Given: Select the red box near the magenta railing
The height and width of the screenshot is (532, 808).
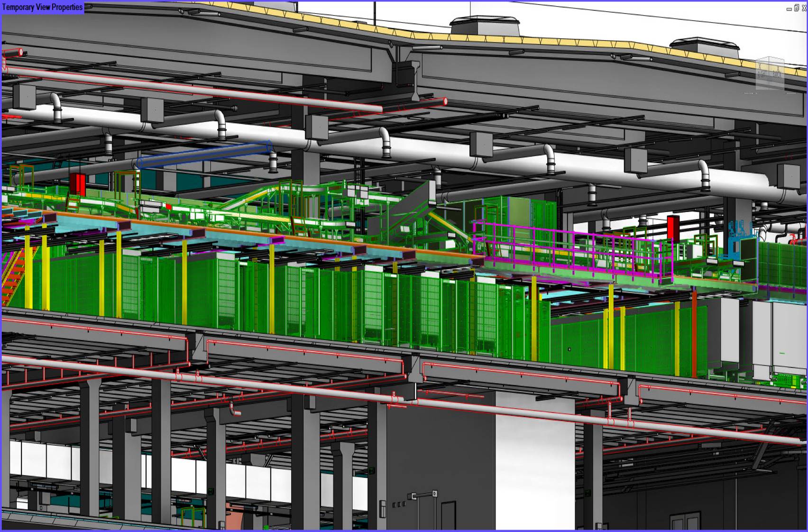Looking at the screenshot, I should [673, 227].
